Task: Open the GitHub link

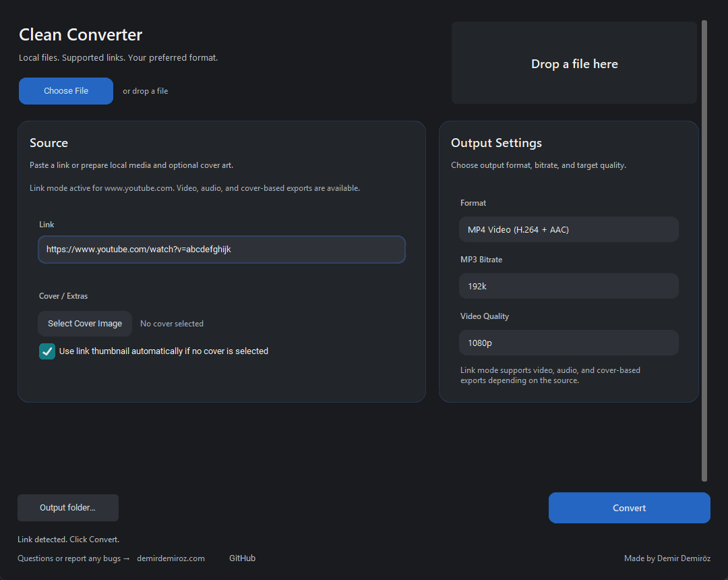Action: tap(243, 558)
